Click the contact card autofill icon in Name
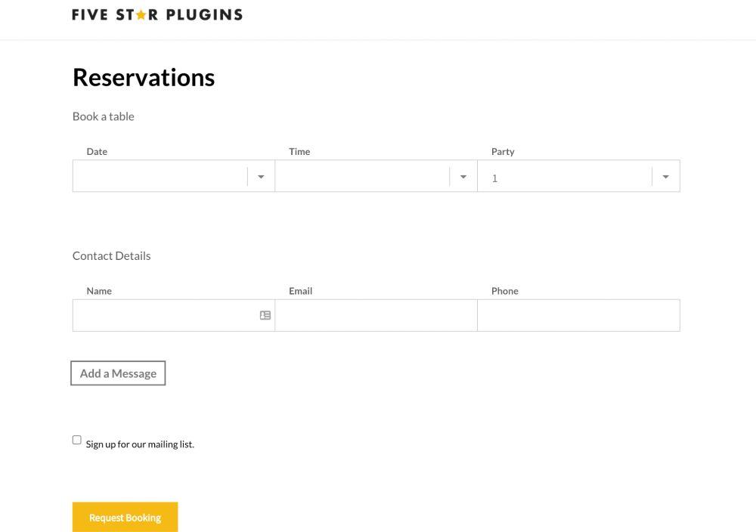The height and width of the screenshot is (532, 756). (265, 315)
